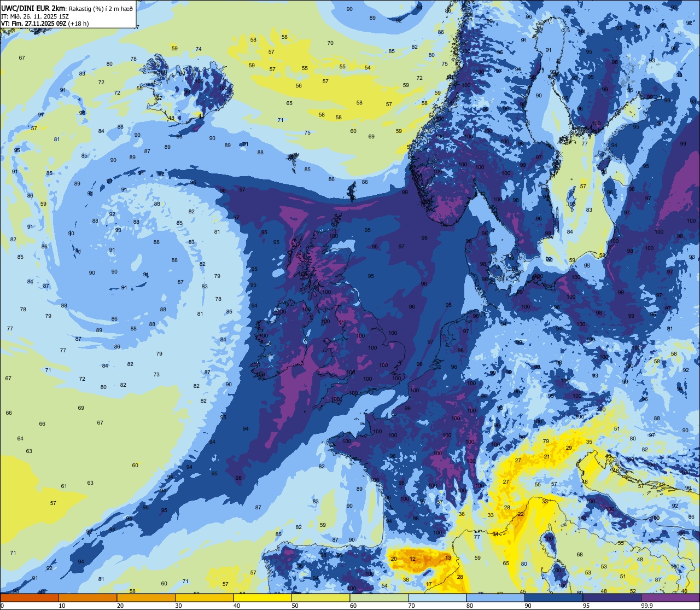
Task: Click the humidity value '73' in the Atlantic
Action: coord(156,374)
